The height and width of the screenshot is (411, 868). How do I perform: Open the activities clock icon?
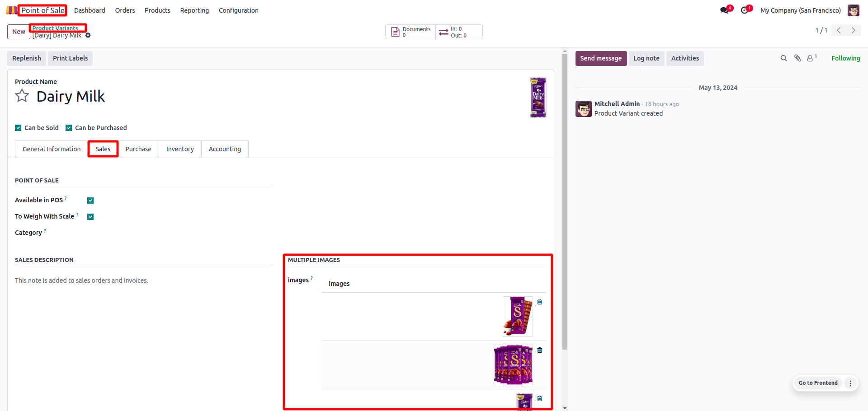pyautogui.click(x=745, y=10)
